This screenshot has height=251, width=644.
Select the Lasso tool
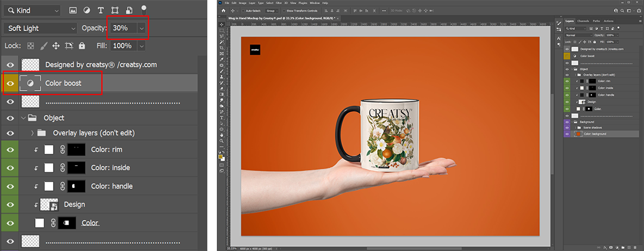coord(222,36)
